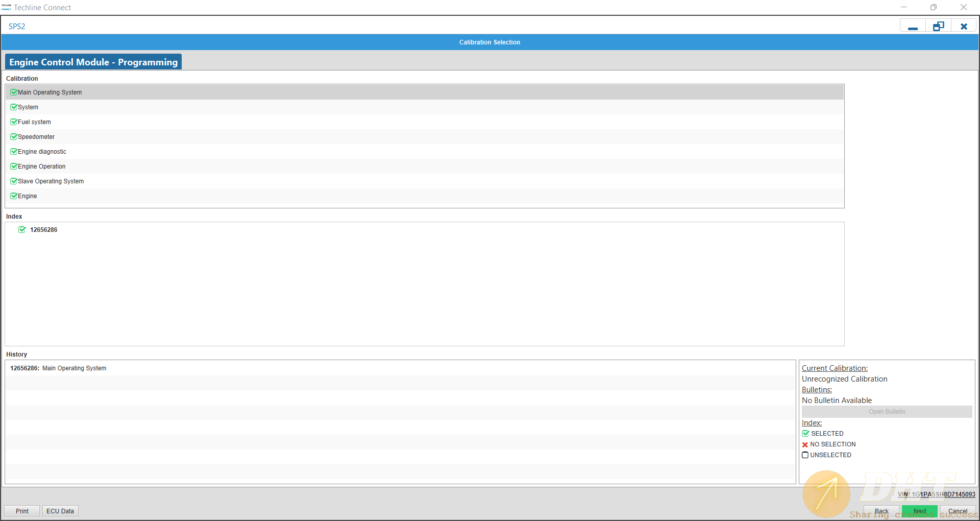Click the check icon next to Speedometer

coord(14,137)
